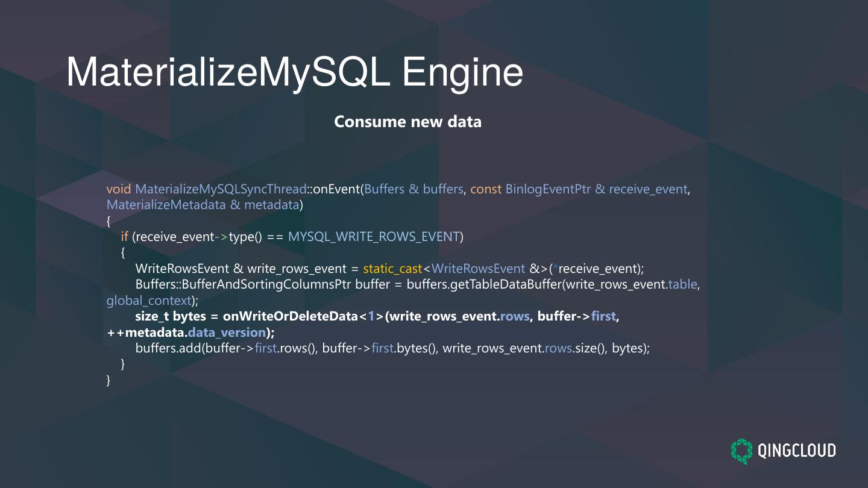Click the "onEvent" function name
Screen dimensions: 868x488
click(x=336, y=189)
